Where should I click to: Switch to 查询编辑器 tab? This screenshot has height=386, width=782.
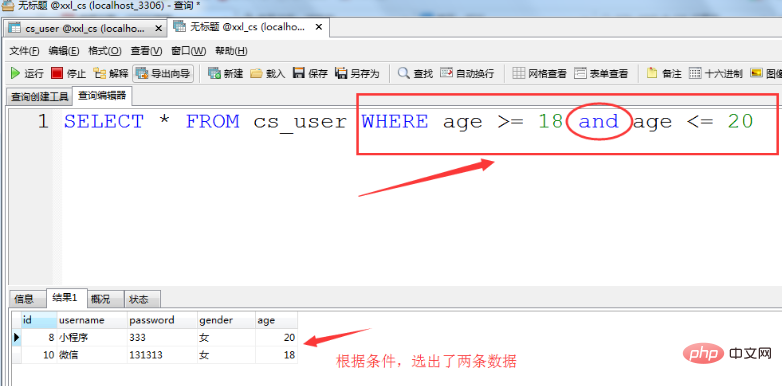[x=102, y=96]
